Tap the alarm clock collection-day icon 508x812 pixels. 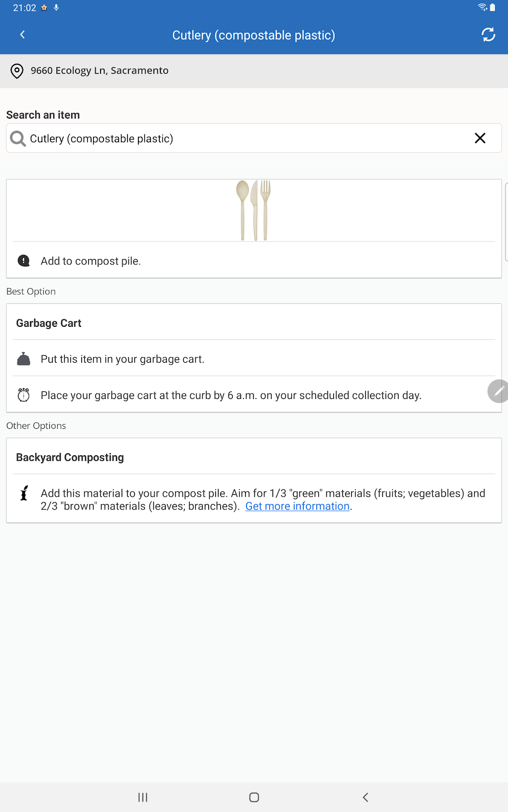tap(23, 395)
